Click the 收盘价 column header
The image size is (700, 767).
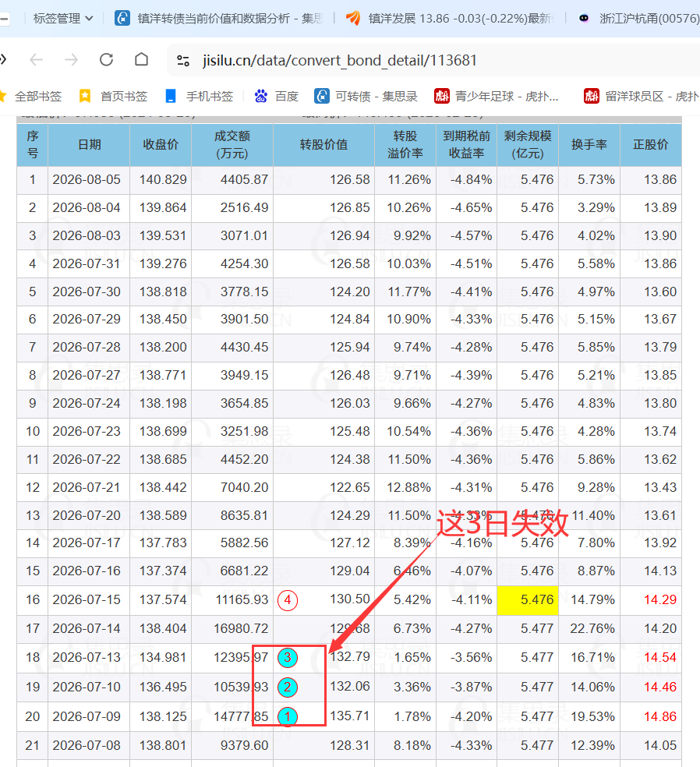[x=161, y=144]
